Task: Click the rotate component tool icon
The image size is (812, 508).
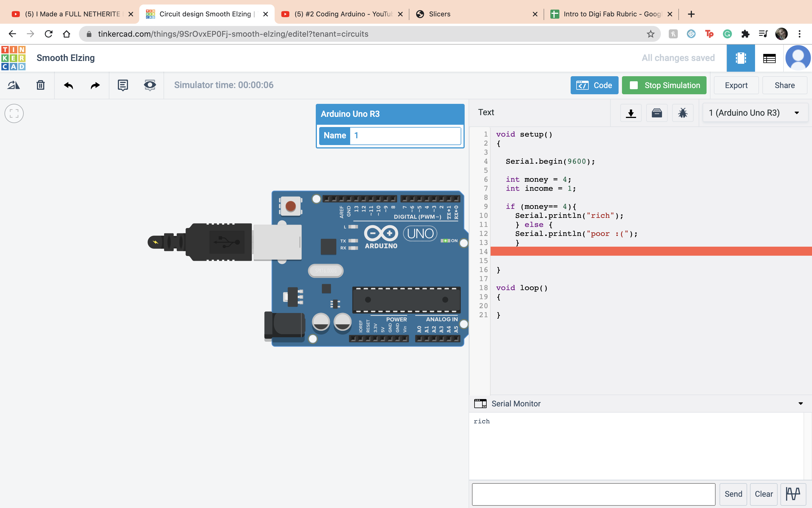Action: pyautogui.click(x=14, y=85)
